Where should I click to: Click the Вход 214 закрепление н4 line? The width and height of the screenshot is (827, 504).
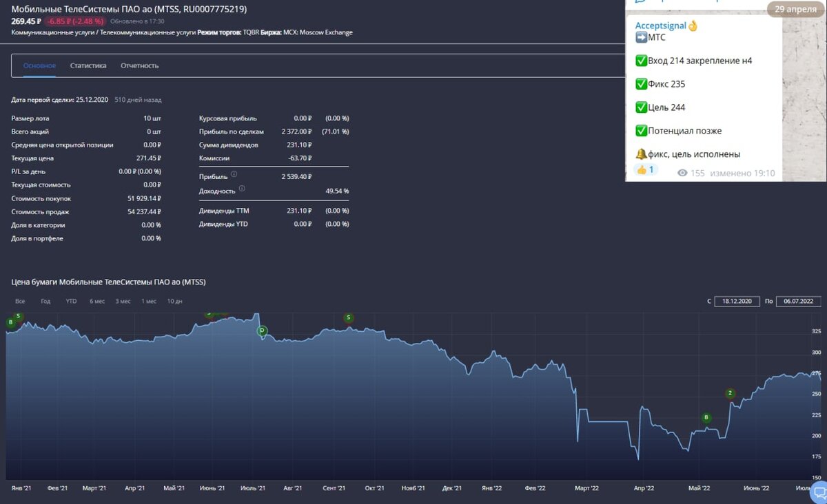[x=693, y=61]
